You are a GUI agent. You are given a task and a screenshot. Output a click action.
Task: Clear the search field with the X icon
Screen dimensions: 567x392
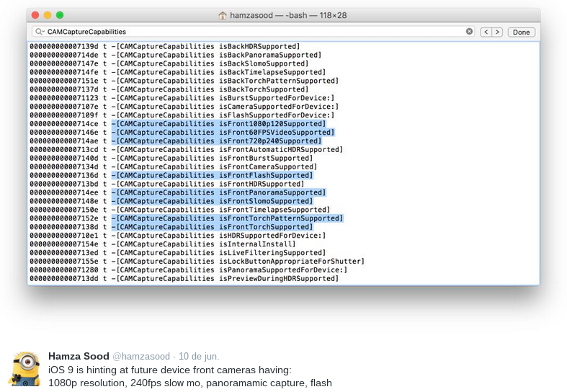(470, 32)
